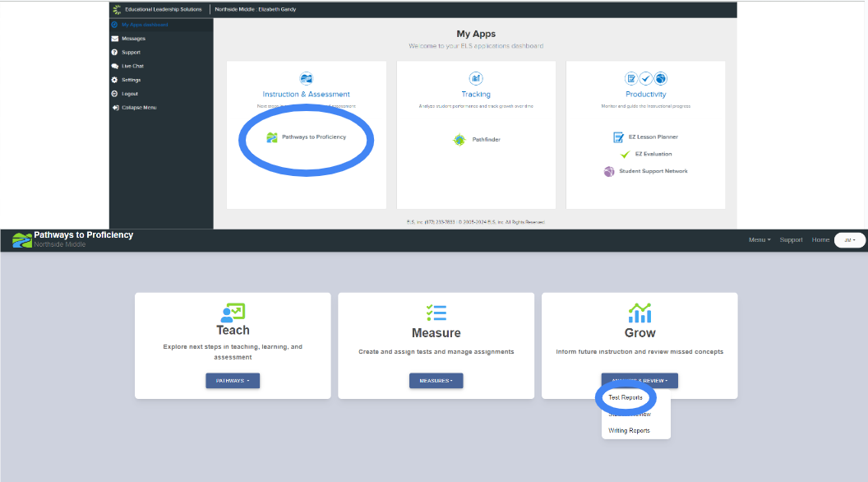Click the Pathways to Proficiency header logo
This screenshot has height=482, width=868.
pyautogui.click(x=22, y=240)
